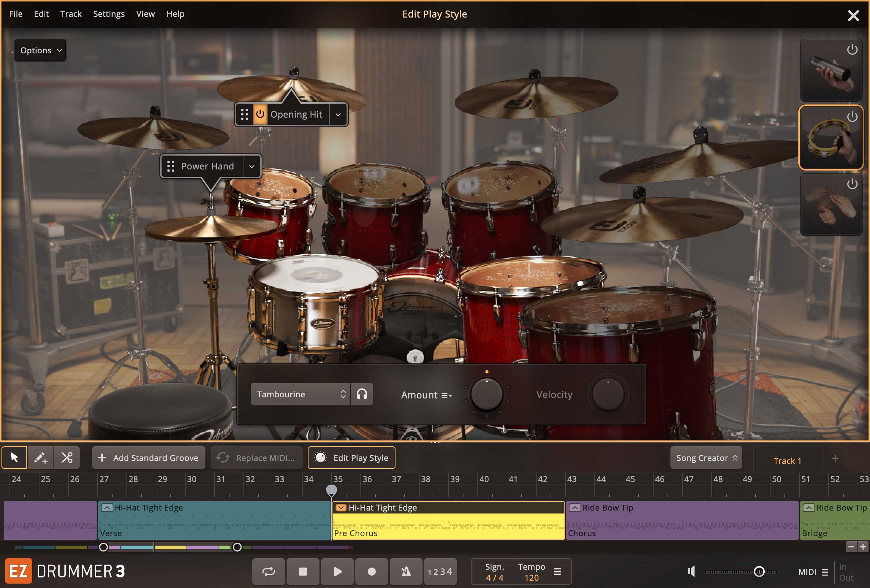Mute the output speaker icon

691,571
